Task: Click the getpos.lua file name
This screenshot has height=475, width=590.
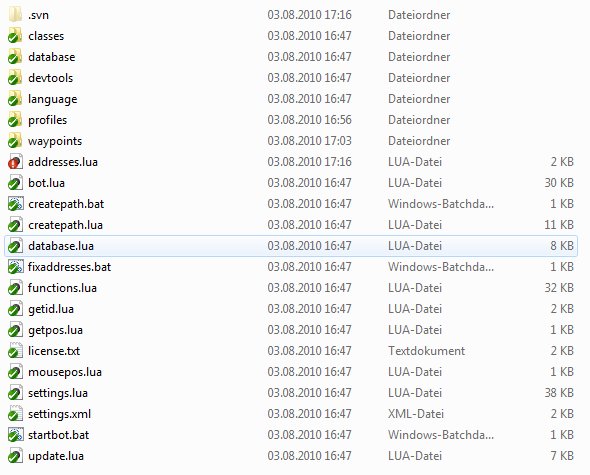Action: click(55, 330)
